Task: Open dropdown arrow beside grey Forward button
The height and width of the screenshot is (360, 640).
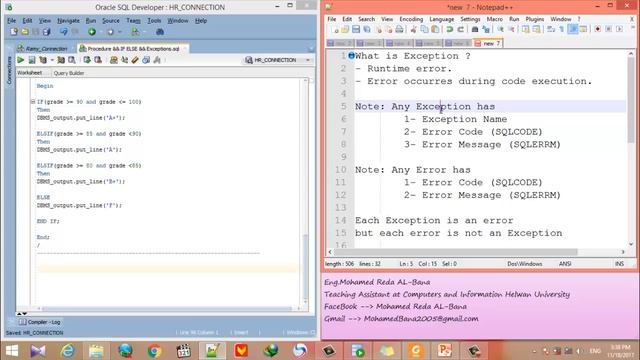Action: coord(120,32)
